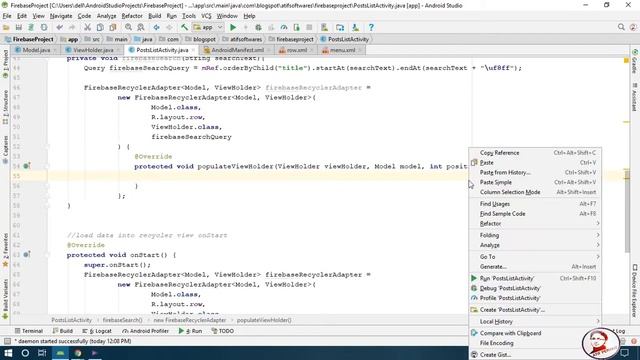The width and height of the screenshot is (640, 360).
Task: Open the Build tool window
Action: (62, 331)
